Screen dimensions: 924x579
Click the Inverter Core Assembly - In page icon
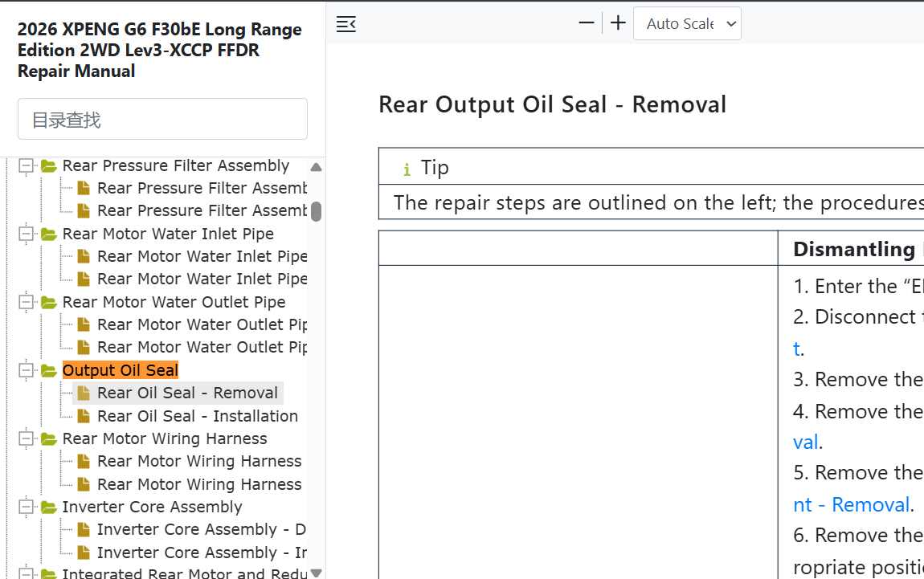(84, 552)
